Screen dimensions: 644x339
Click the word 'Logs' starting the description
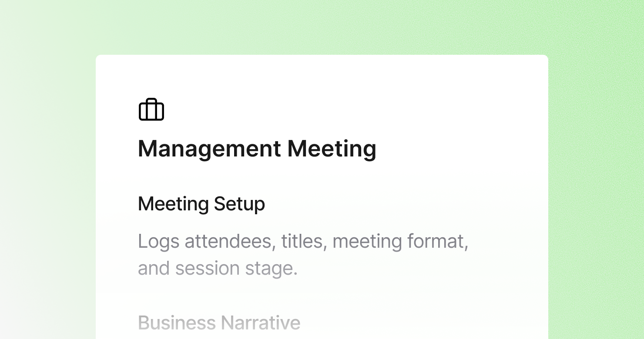[x=159, y=242]
